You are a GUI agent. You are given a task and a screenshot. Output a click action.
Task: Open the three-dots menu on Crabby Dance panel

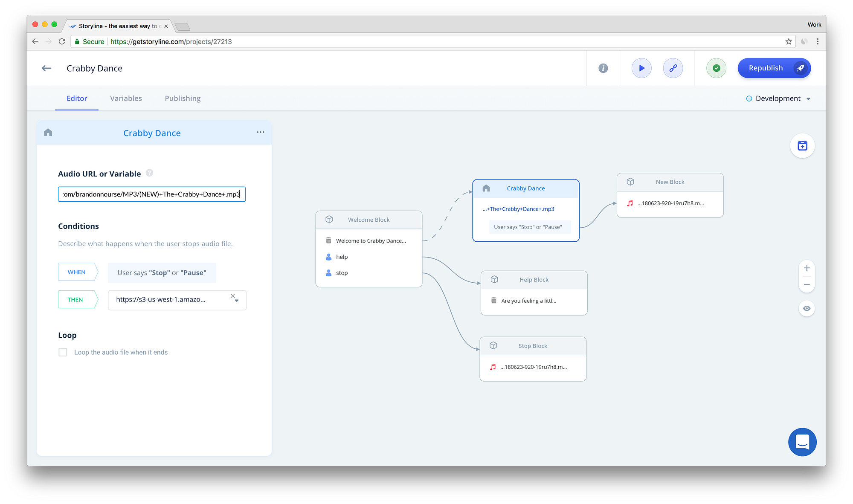pyautogui.click(x=260, y=132)
